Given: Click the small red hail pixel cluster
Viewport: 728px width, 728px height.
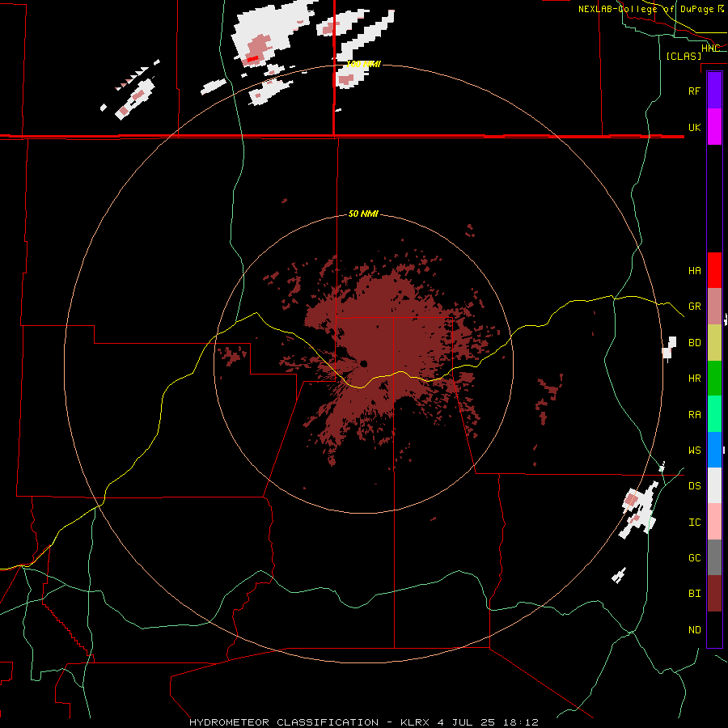Looking at the screenshot, I should pos(252,59).
